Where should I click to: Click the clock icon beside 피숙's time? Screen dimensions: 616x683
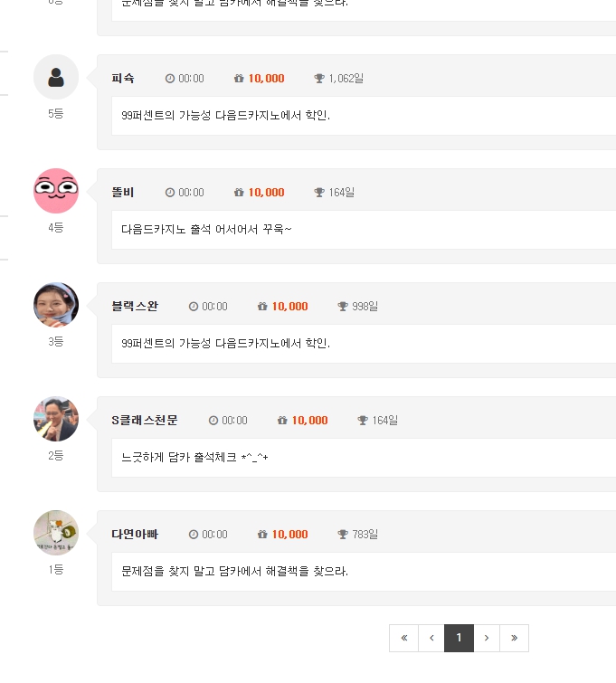tap(170, 79)
